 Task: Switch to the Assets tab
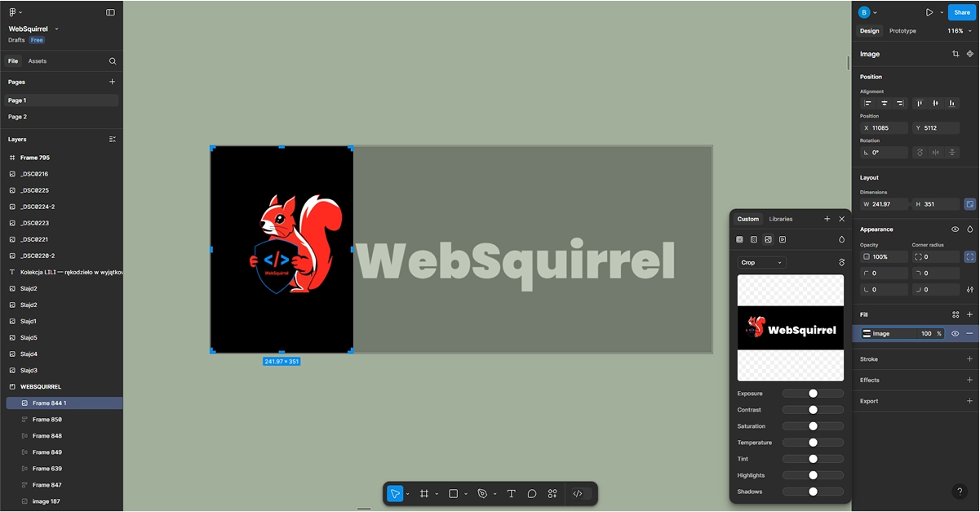38,61
